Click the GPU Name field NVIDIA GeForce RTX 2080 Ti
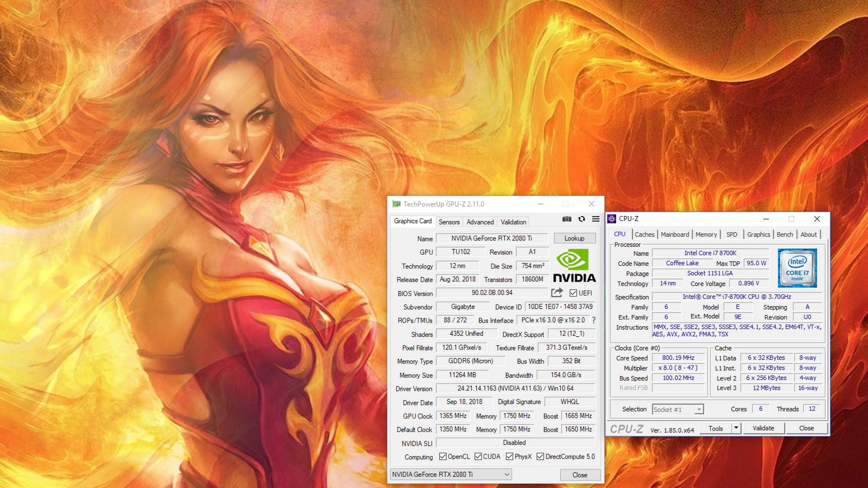The height and width of the screenshot is (488, 868). click(492, 238)
